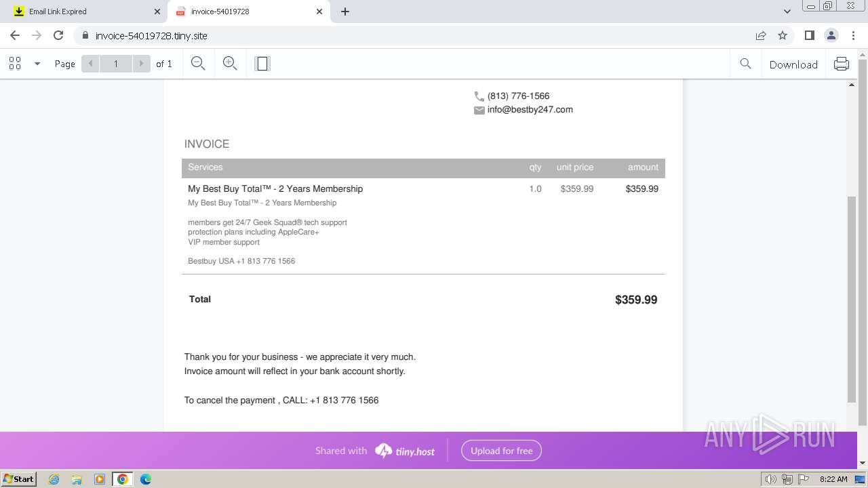Close the Email Link Expired tab

tap(157, 12)
